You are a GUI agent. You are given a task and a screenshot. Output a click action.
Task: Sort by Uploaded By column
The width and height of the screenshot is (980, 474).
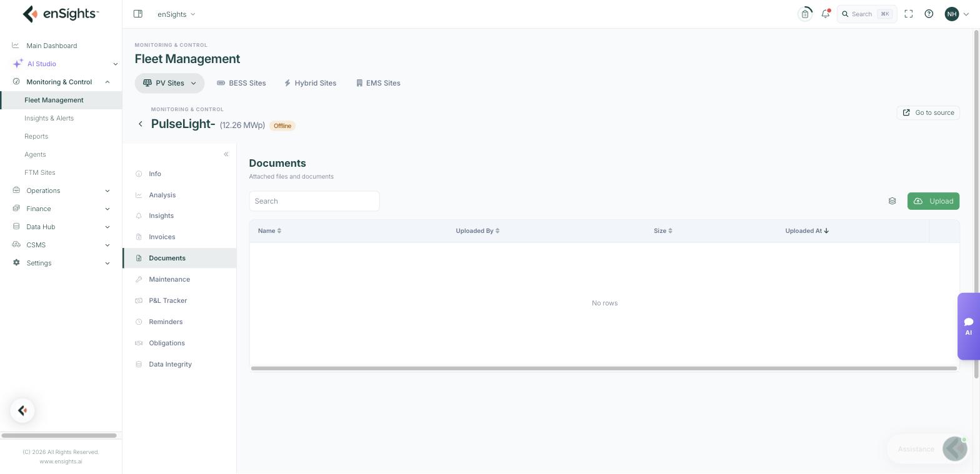tap(477, 231)
